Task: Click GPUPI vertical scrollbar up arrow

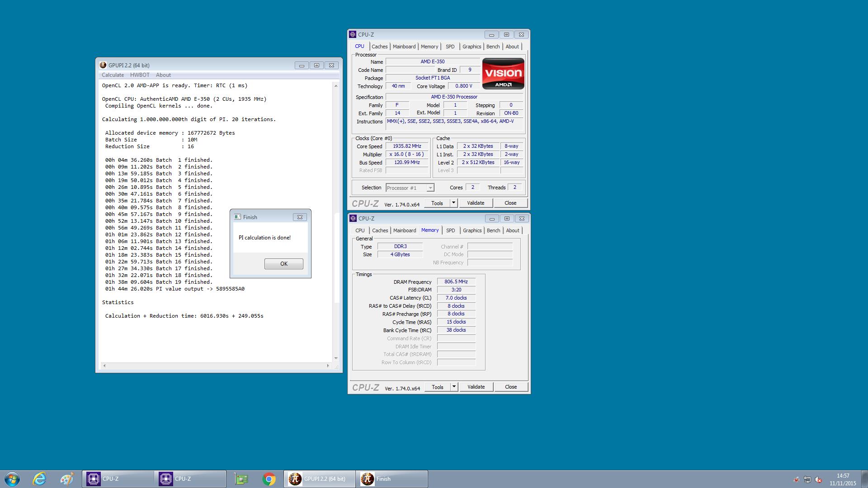Action: point(336,85)
